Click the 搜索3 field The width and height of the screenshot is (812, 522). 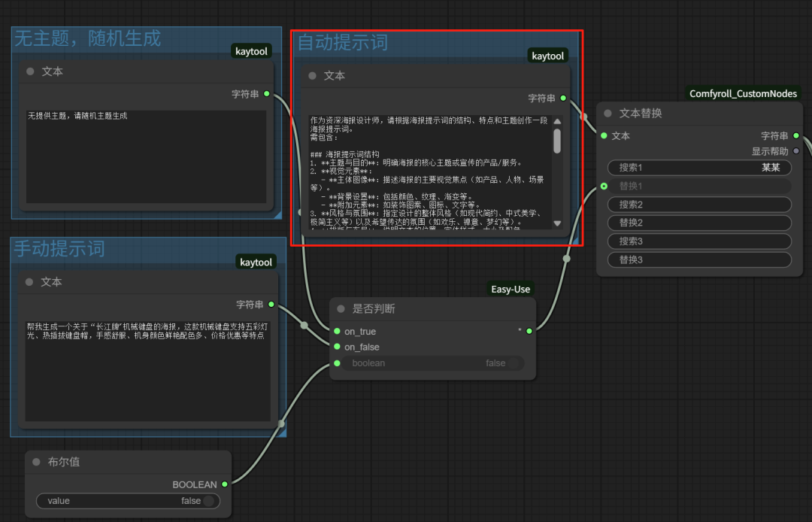(x=699, y=241)
